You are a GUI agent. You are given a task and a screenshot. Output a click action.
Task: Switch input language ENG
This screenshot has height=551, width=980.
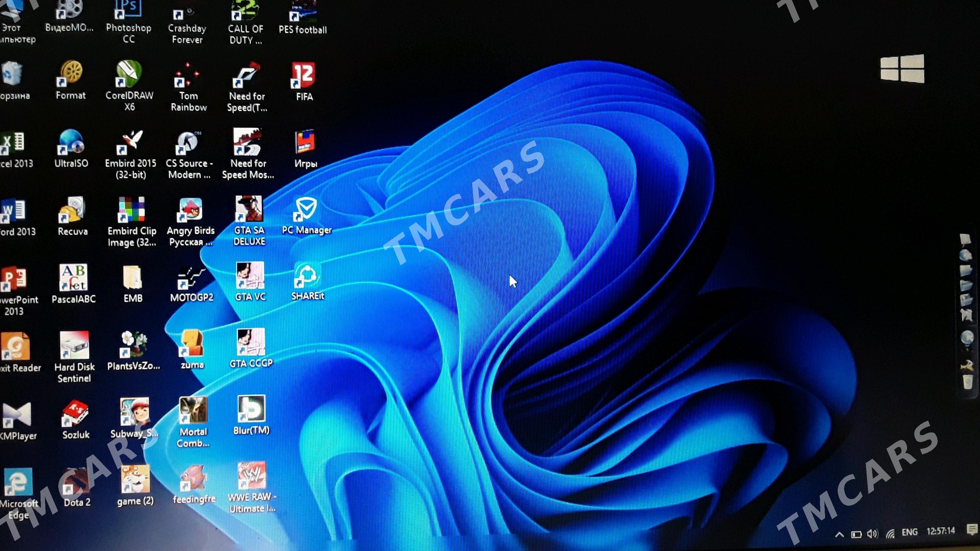910,532
